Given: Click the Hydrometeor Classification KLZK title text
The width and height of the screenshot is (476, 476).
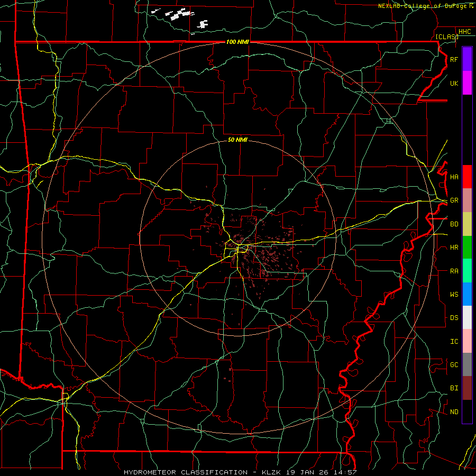Looking at the screenshot, I should click(240, 472).
